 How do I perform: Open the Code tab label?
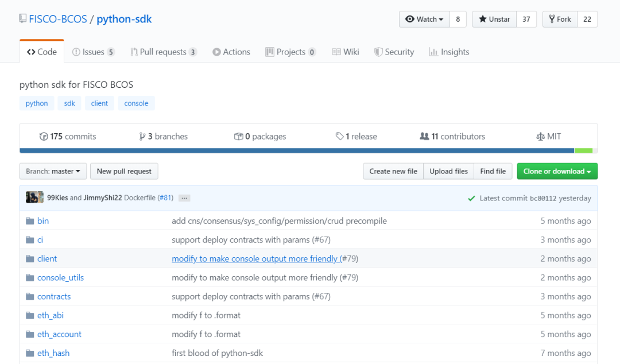point(47,52)
